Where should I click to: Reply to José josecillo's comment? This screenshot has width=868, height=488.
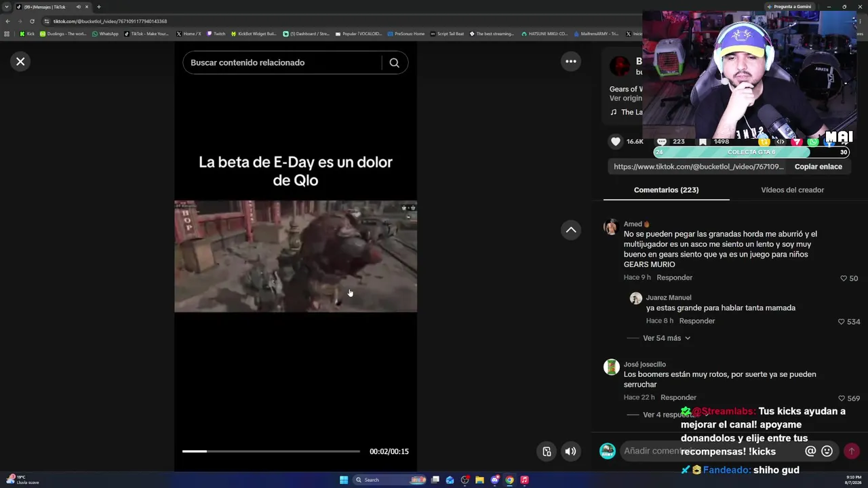(x=678, y=398)
